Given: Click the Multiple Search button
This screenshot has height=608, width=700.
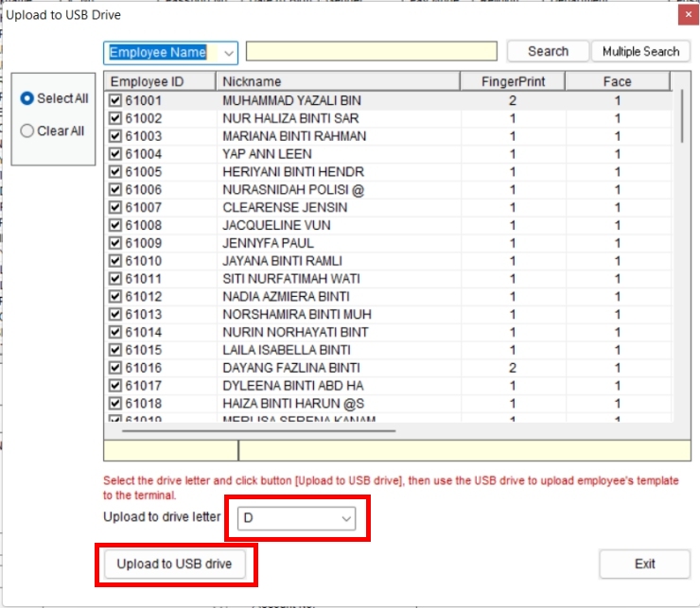Looking at the screenshot, I should click(640, 51).
